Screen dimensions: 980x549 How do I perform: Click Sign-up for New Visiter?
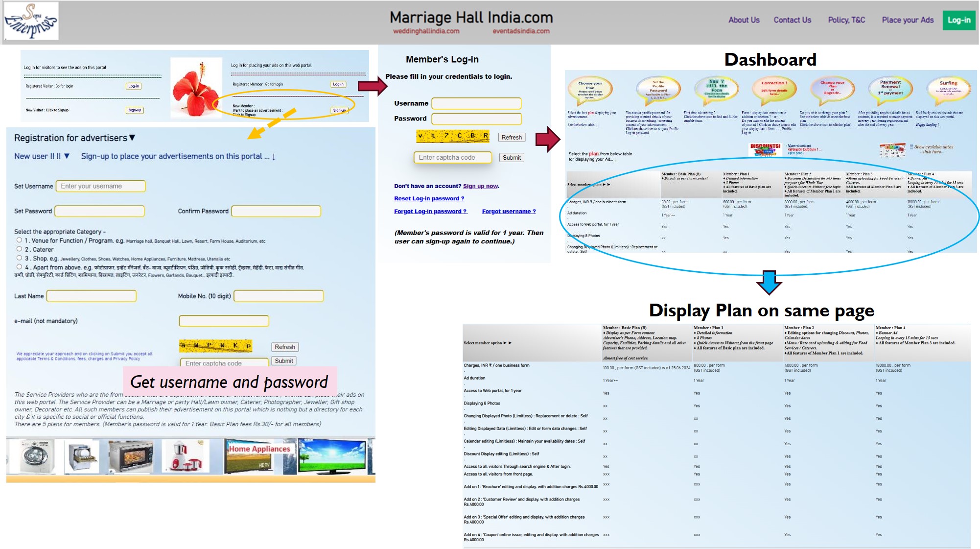[135, 110]
